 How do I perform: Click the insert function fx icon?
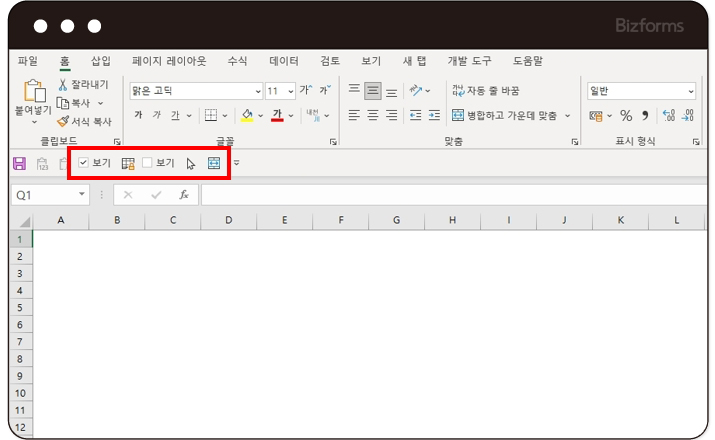[184, 195]
